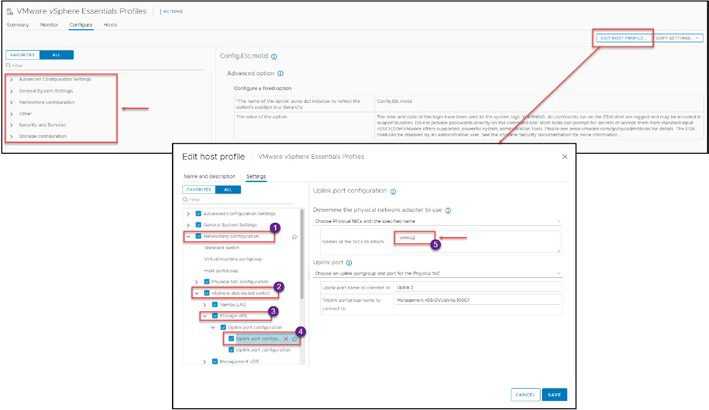Expand the Management vDS node
The width and height of the screenshot is (709, 410).
(x=205, y=362)
